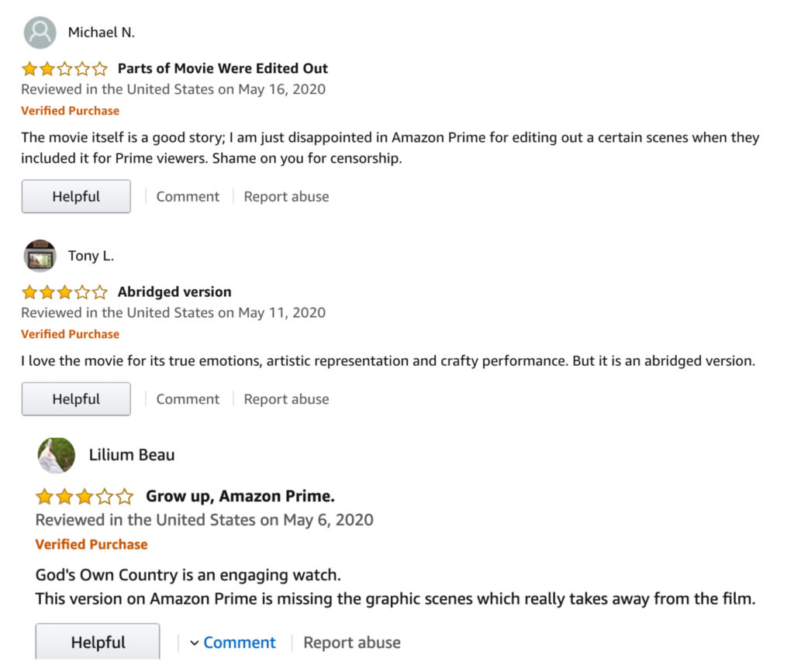This screenshot has height=672, width=794.
Task: Click Lilium Beau's profile avatar
Action: [57, 455]
